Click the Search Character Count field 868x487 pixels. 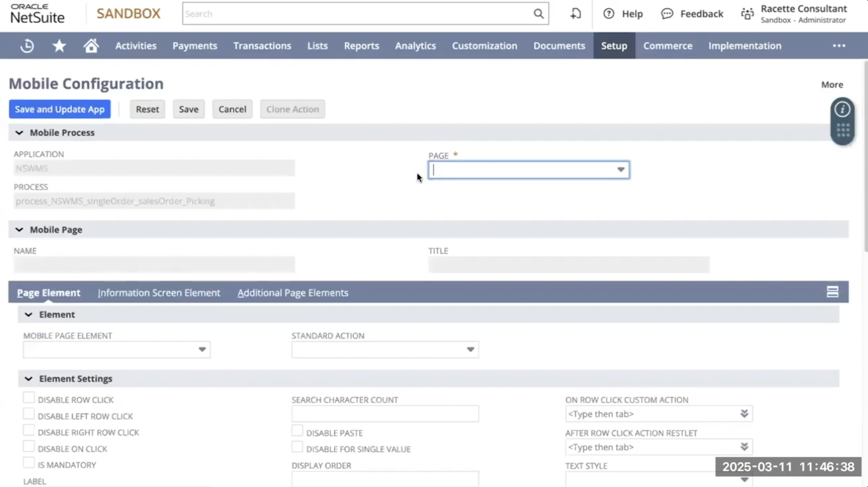click(x=385, y=414)
